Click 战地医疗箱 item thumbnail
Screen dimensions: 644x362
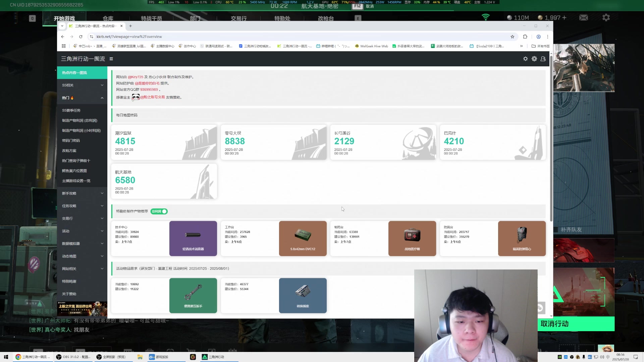pyautogui.click(x=412, y=238)
